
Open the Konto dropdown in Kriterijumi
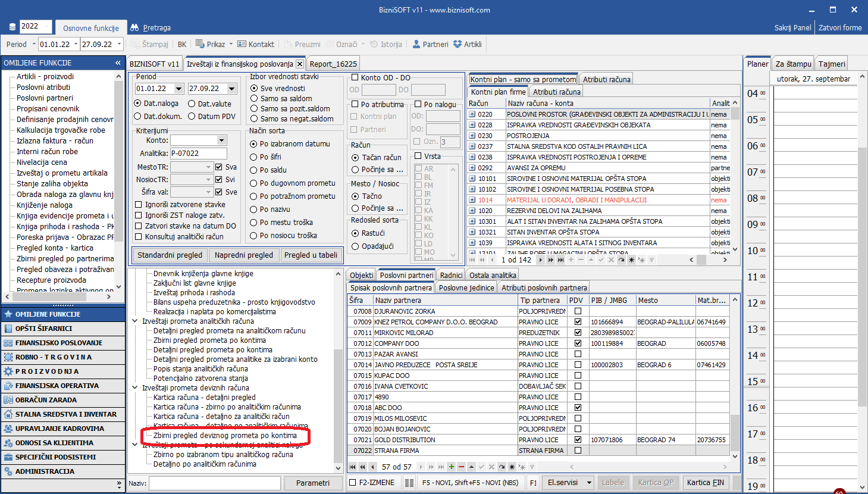[221, 140]
